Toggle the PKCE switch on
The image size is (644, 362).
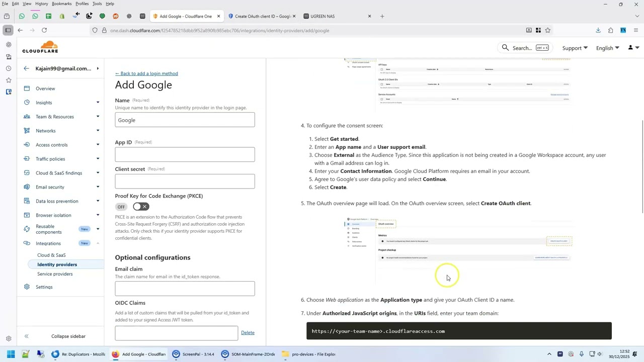[x=141, y=207]
